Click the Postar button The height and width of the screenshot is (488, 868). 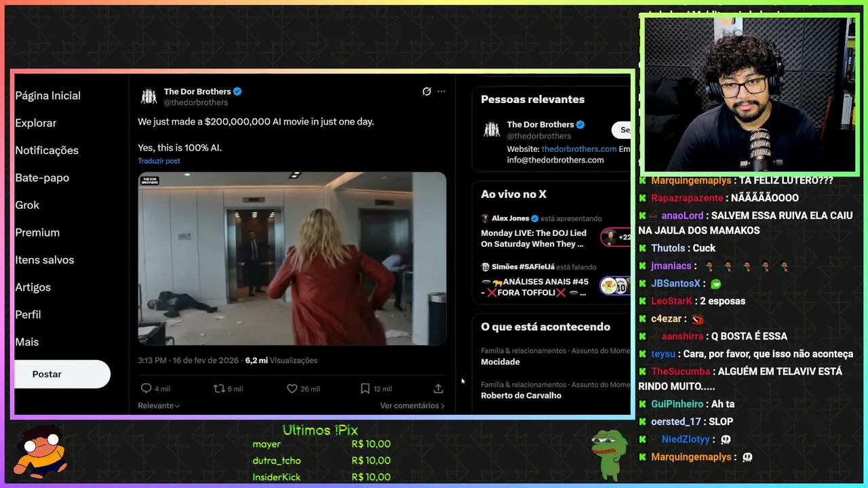point(62,374)
